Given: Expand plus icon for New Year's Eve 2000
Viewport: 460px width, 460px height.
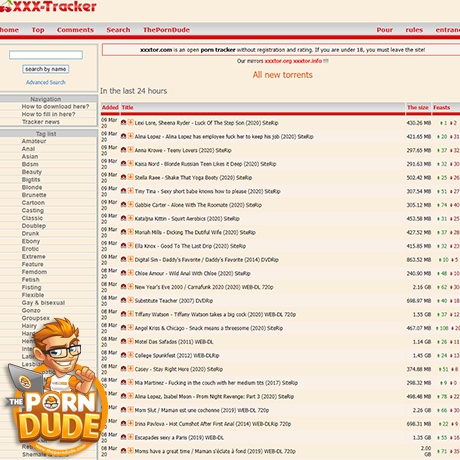Looking at the screenshot, I should coord(130,286).
